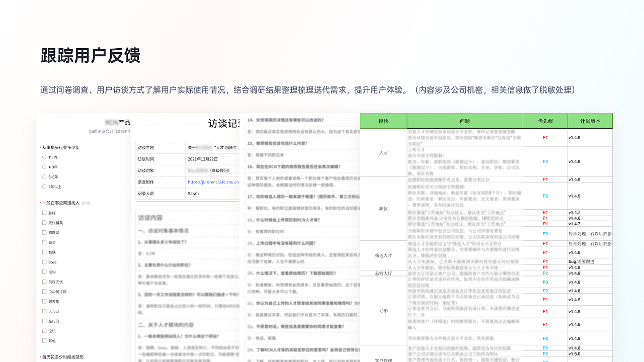Click the 计划版本 column header
The height and width of the screenshot is (362, 644).
(590, 121)
